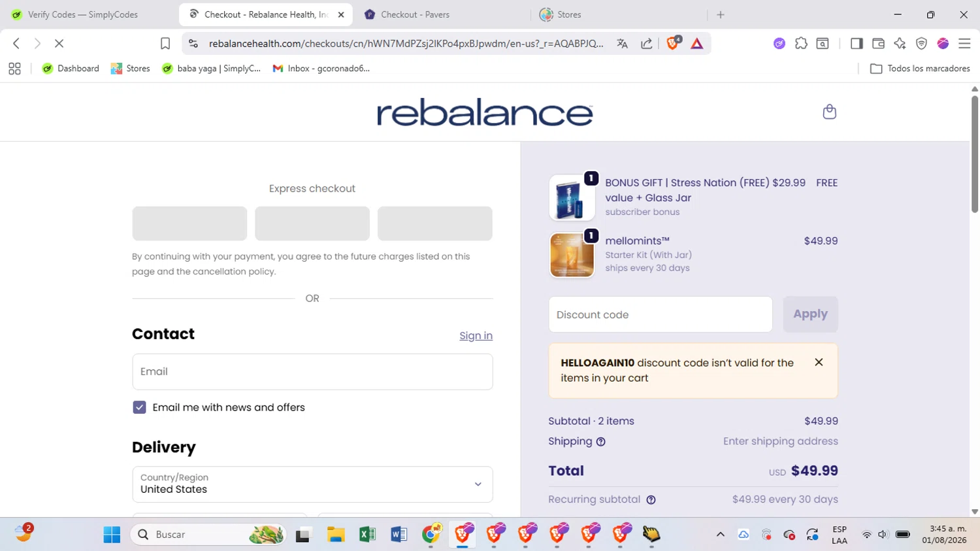Open the Country/Region dropdown
The width and height of the screenshot is (980, 551).
coord(312,484)
